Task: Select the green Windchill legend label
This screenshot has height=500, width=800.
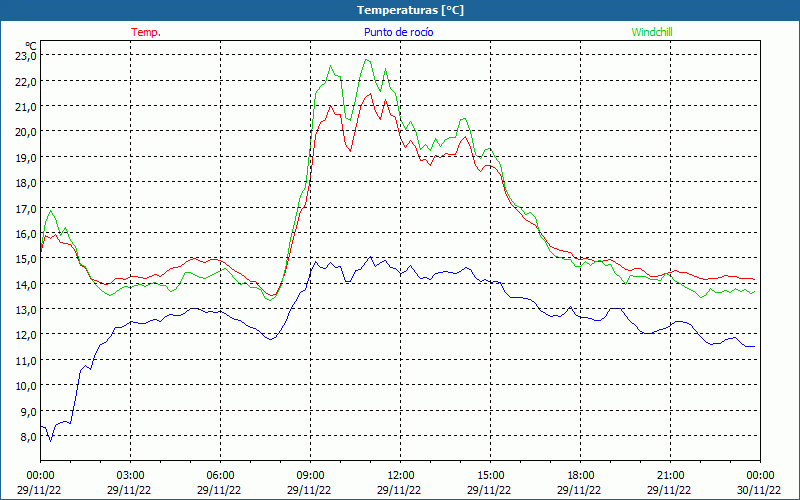Action: tap(652, 32)
